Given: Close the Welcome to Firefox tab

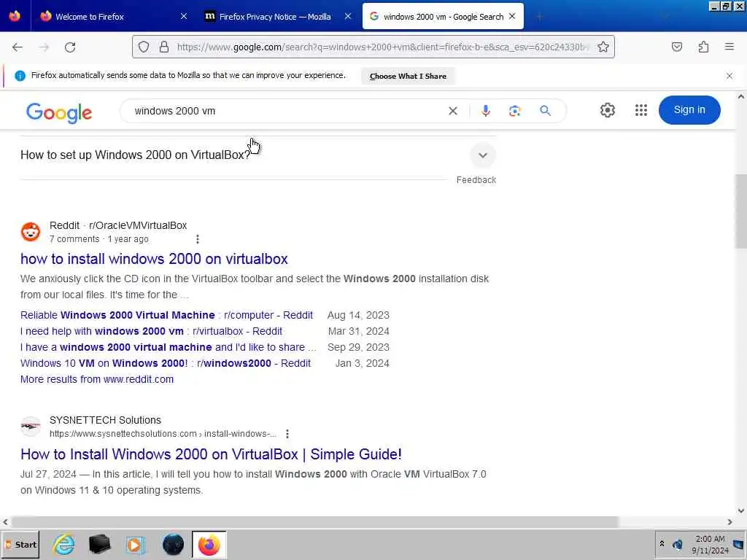Looking at the screenshot, I should [184, 16].
